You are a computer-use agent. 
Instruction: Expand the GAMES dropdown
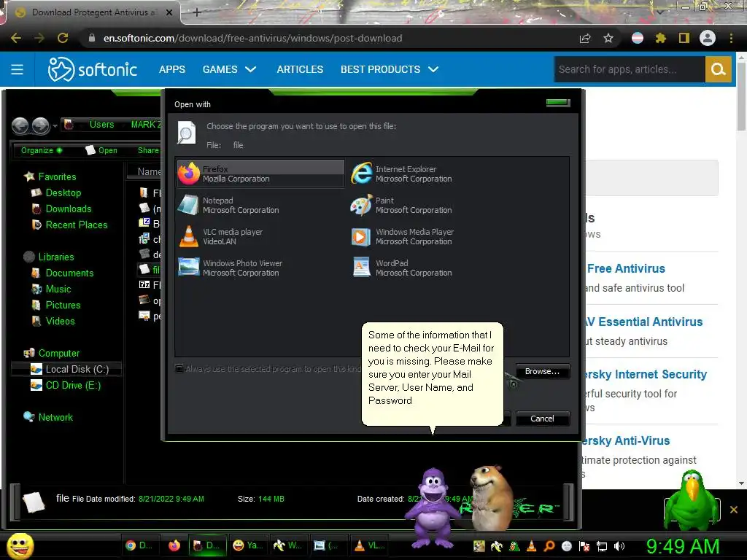pos(230,69)
